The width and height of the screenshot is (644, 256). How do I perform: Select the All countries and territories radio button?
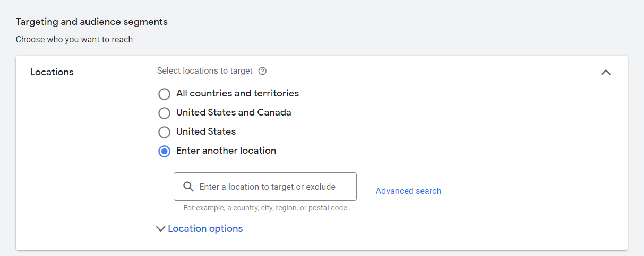[165, 94]
